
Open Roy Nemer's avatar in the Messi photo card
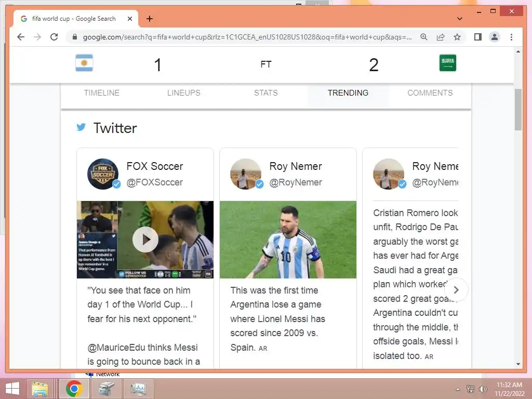[246, 174]
